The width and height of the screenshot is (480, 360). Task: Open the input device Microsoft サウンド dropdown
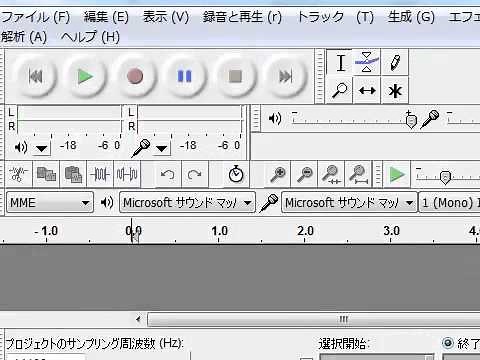[x=349, y=202]
